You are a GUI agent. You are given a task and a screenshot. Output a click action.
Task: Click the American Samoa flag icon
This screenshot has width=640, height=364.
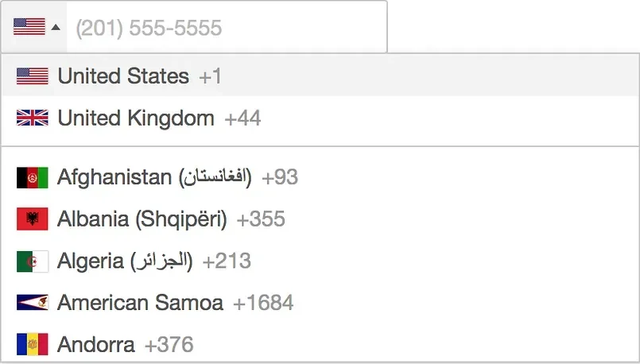(x=33, y=303)
